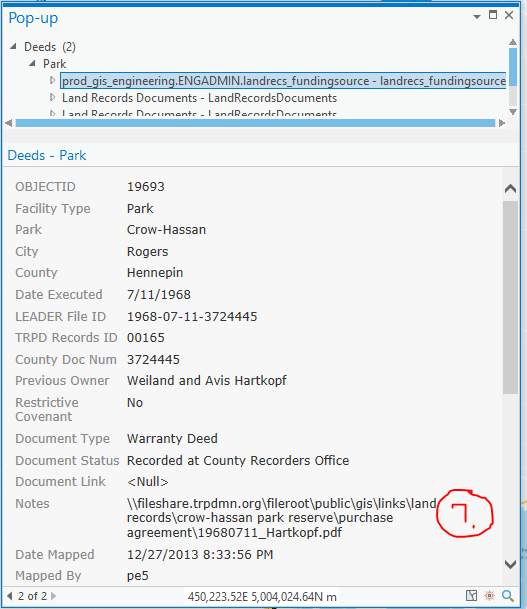
Task: Click the attribute table scroll down chevron
Action: click(x=510, y=564)
